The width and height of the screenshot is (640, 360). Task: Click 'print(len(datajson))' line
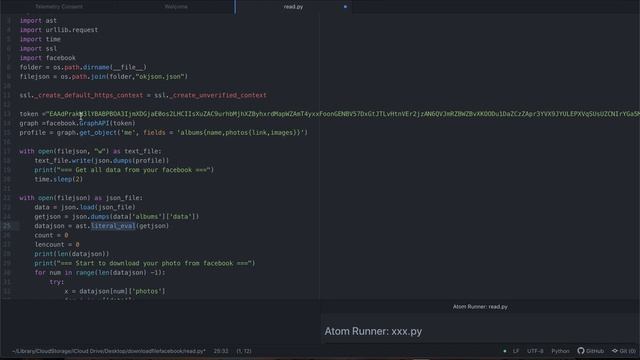(x=72, y=254)
